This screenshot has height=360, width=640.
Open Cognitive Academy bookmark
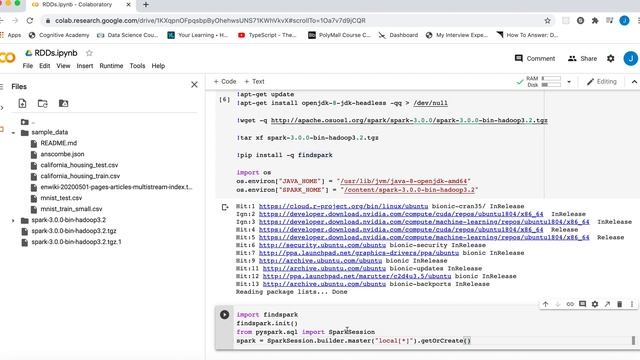(x=59, y=35)
